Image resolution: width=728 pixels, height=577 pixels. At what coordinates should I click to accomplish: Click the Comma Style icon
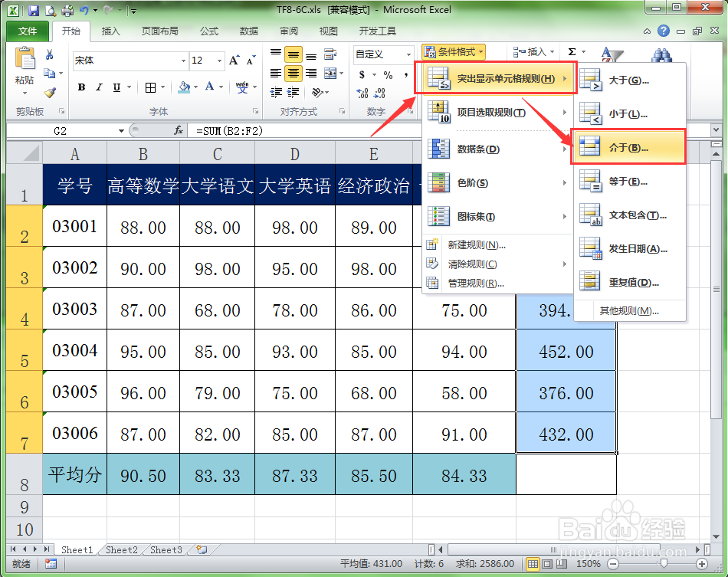[406, 75]
